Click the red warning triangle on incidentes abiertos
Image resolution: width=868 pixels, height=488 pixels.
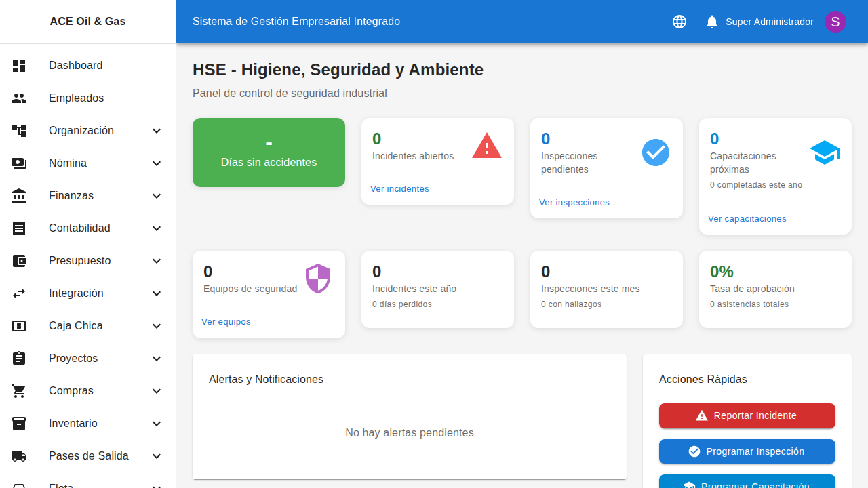(x=486, y=146)
